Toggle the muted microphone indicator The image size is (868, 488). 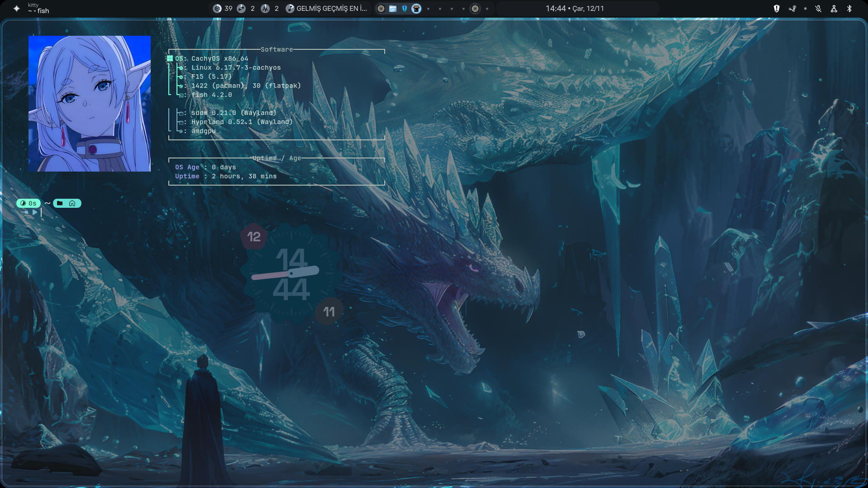818,9
